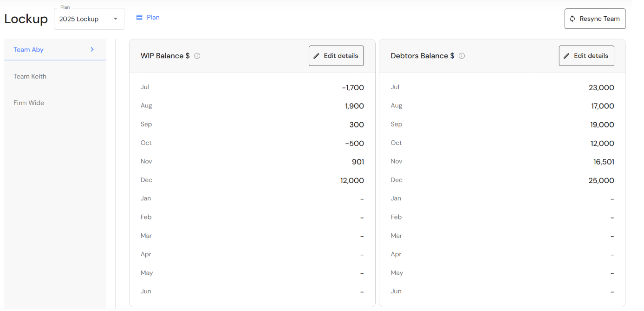This screenshot has height=311, width=644.
Task: Expand the plan selector dropdown arrow
Action: point(116,19)
